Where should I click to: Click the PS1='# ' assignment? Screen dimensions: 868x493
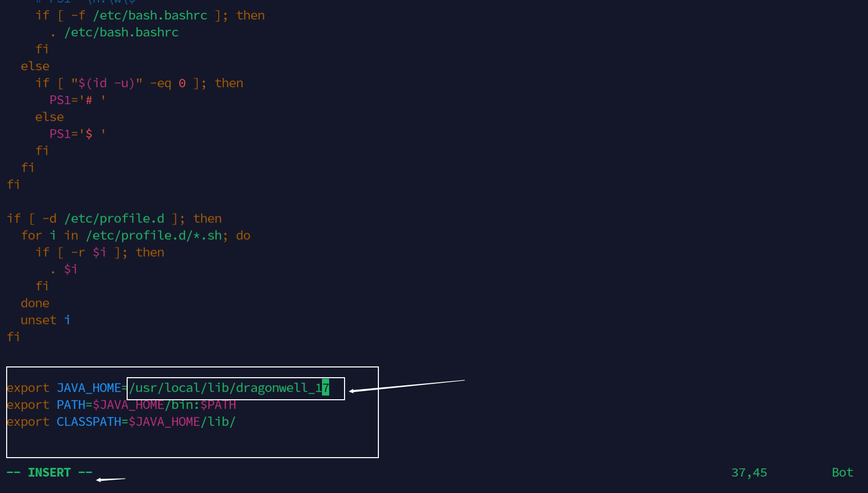click(77, 100)
